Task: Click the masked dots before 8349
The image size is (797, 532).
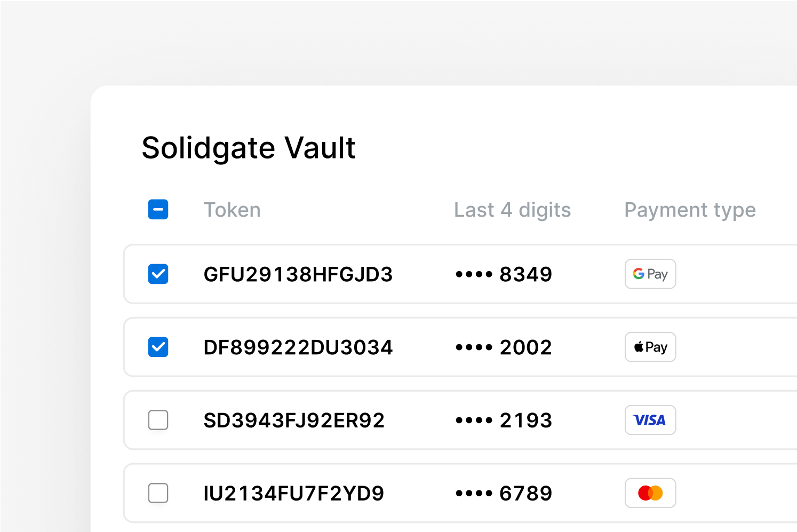Action: 474,274
